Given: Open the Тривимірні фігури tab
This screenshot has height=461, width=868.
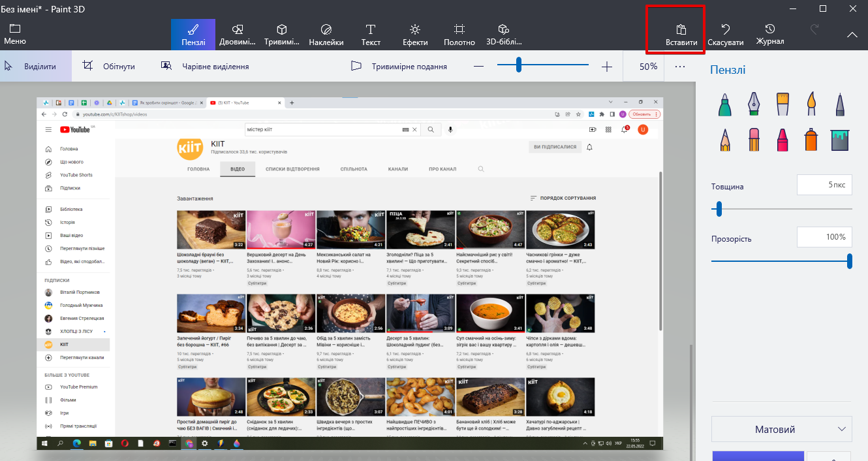Looking at the screenshot, I should (282, 34).
